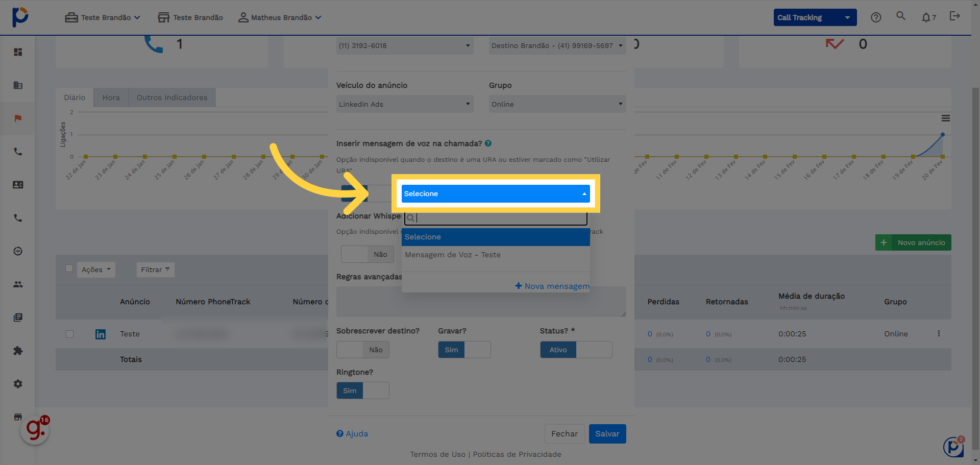Toggle the Ringtone switch set to Sim
980x465 pixels.
click(x=363, y=390)
